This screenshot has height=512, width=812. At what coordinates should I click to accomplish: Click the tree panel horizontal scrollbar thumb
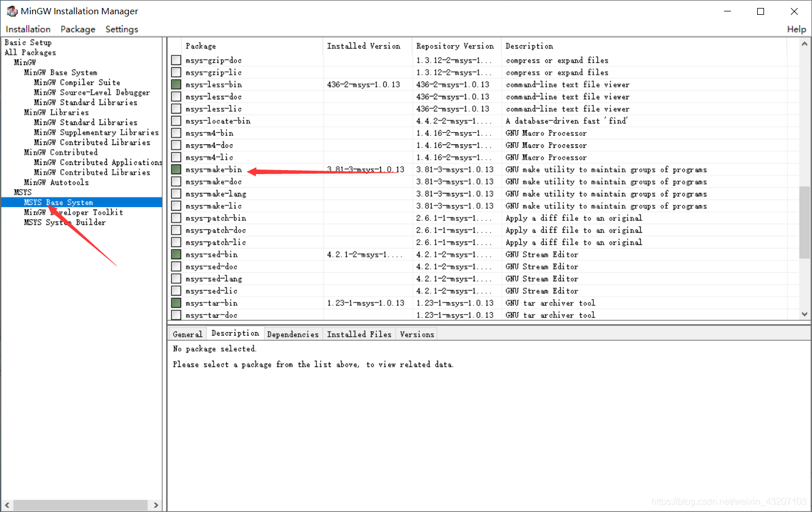coord(81,505)
